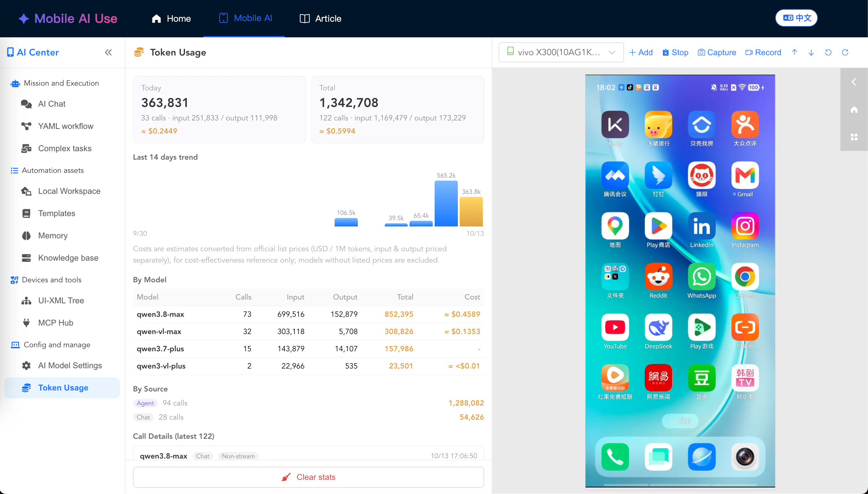Select the Mobile AI tab
Viewport: 868px width, 494px height.
coord(245,18)
